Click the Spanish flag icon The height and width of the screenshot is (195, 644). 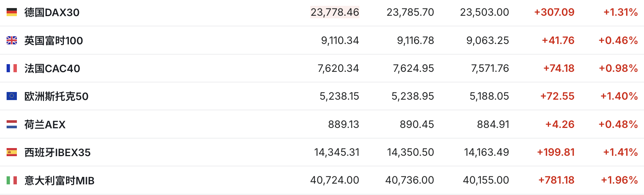coord(12,152)
